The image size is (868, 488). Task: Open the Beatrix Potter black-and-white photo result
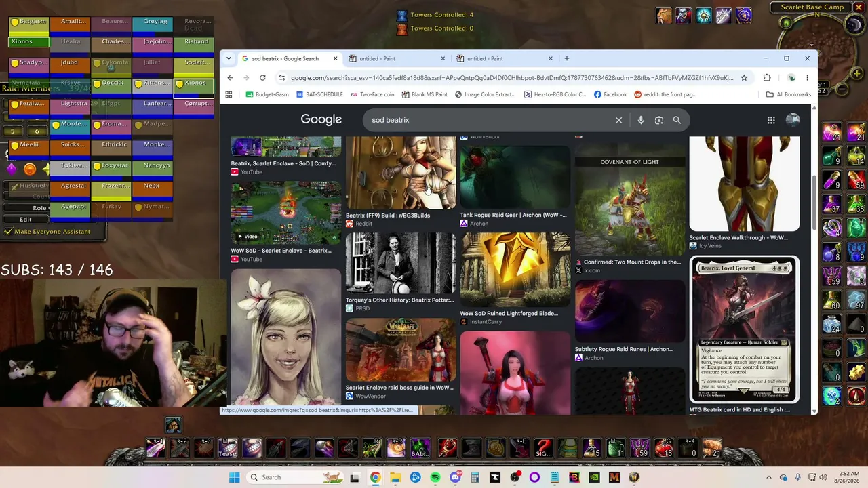[x=401, y=263]
